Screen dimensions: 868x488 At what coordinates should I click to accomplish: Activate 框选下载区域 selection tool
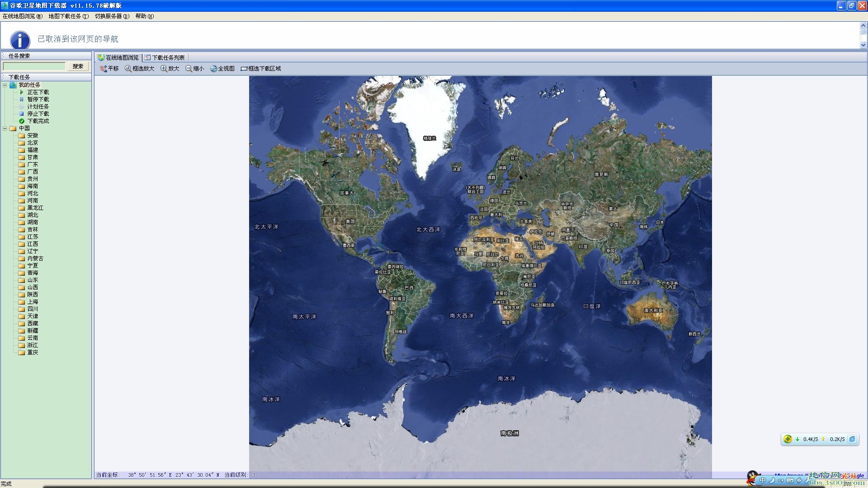click(x=261, y=69)
